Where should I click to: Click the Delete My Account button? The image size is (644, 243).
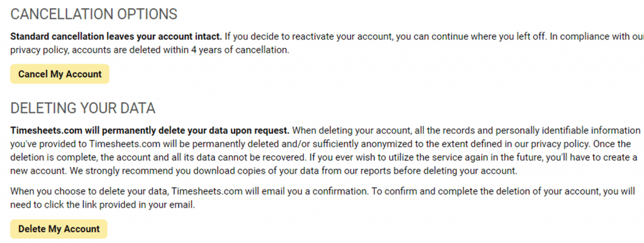click(x=58, y=229)
